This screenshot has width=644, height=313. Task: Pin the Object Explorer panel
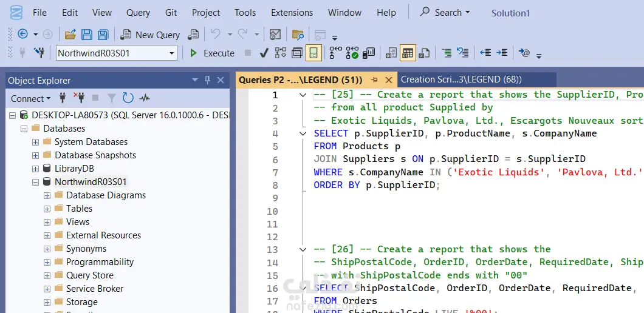207,80
